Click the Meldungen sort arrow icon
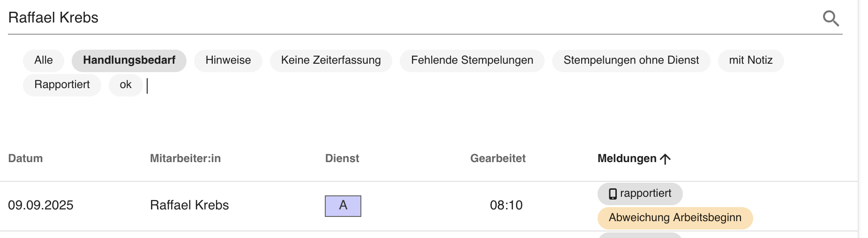Screen dimensions: 868x238 click(x=665, y=159)
